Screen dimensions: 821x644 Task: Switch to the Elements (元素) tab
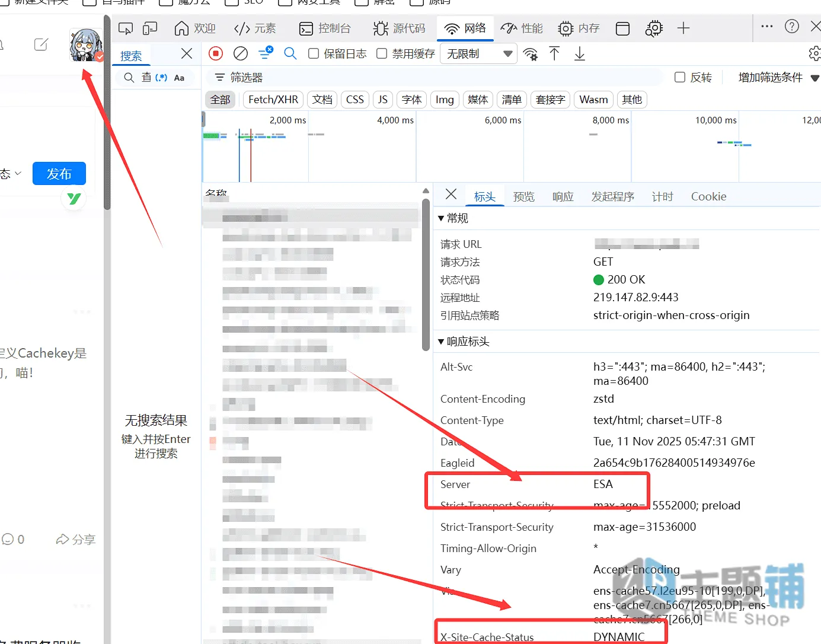point(255,28)
